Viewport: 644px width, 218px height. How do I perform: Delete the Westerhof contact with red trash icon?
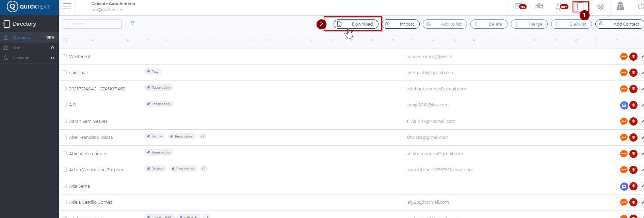(x=633, y=57)
